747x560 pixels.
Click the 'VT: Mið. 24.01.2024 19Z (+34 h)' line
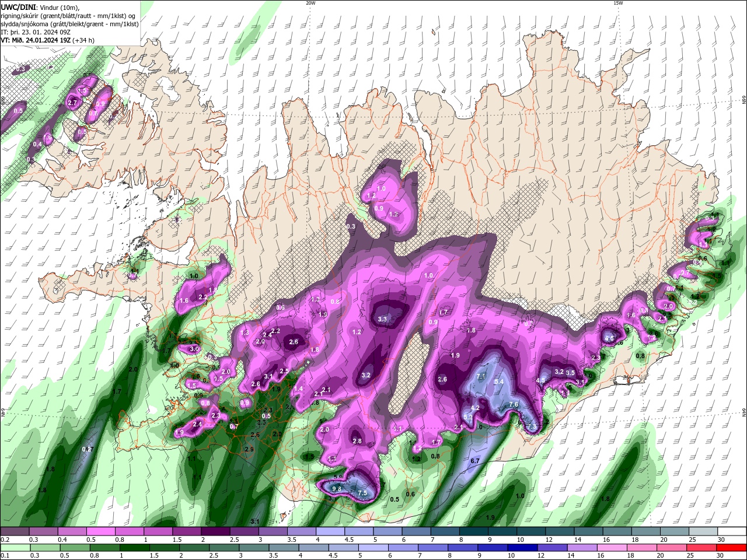click(48, 40)
